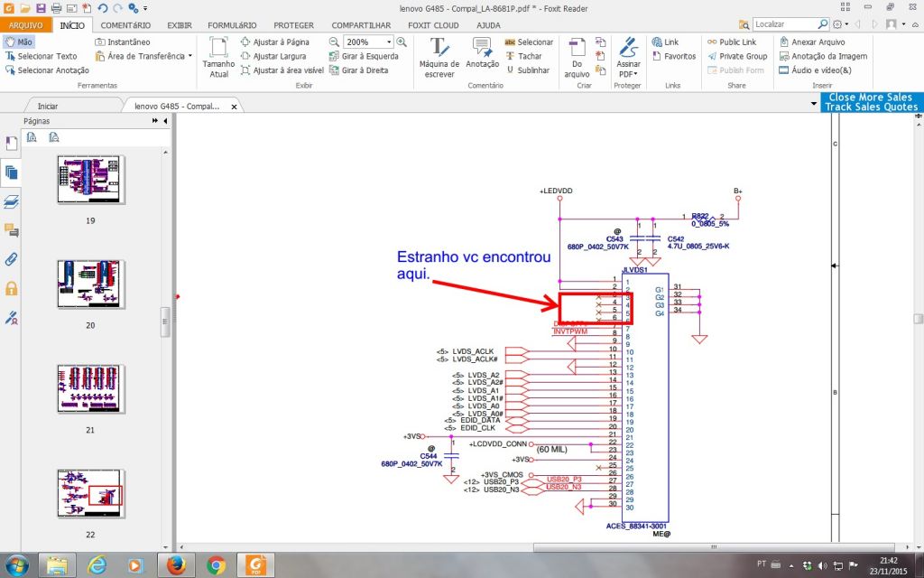The image size is (924, 578).
Task: Click the Windows Start button
Action: (x=16, y=565)
